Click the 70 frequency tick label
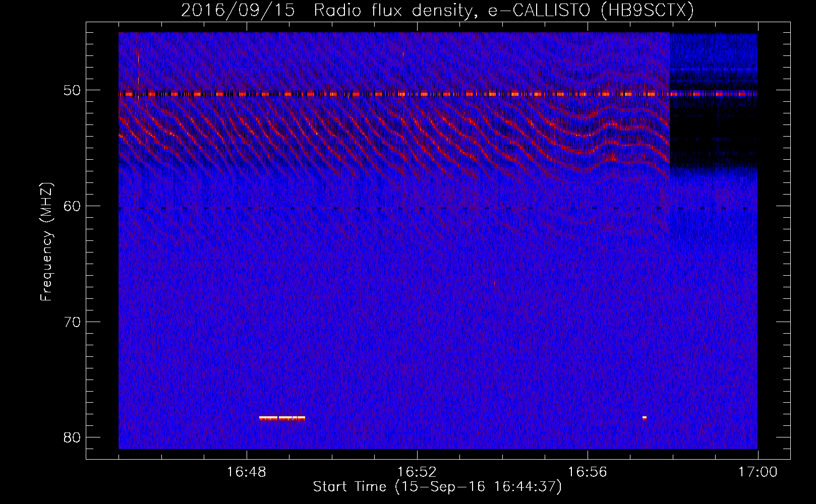The height and width of the screenshot is (504, 816). 73,322
